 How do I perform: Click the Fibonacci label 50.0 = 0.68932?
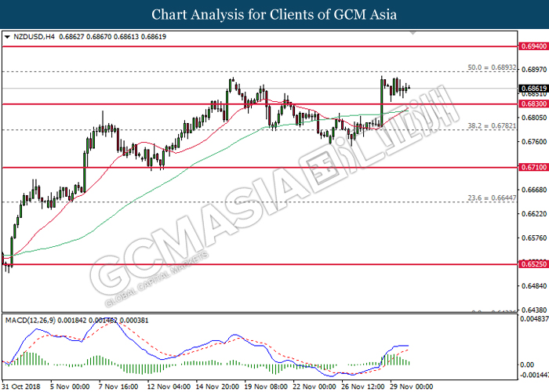(x=492, y=67)
